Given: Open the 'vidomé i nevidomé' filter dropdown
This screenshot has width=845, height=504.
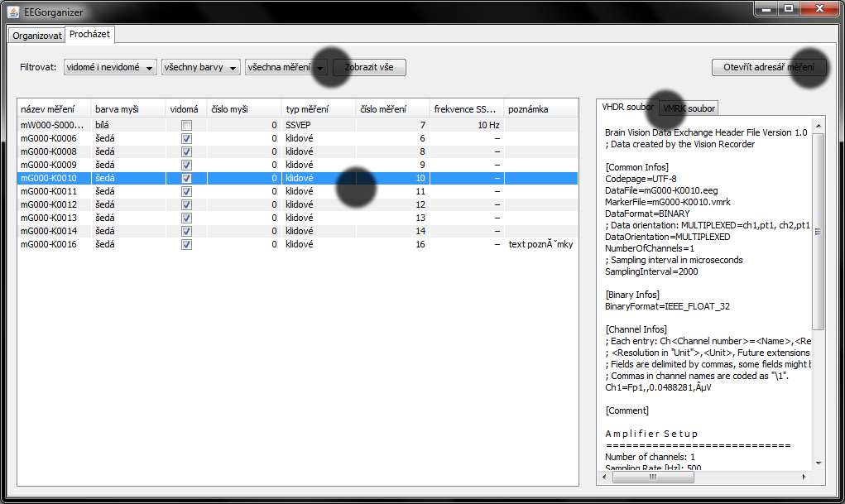Looking at the screenshot, I should click(110, 67).
